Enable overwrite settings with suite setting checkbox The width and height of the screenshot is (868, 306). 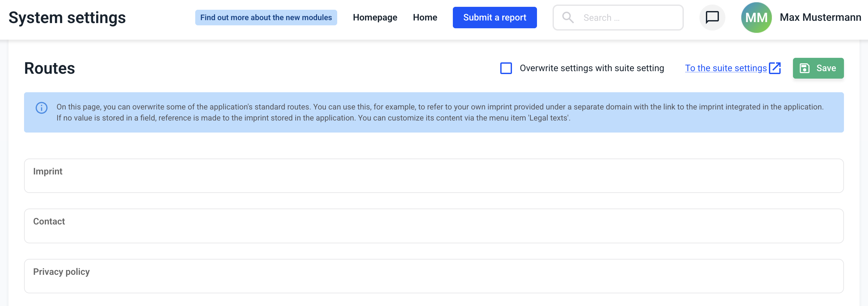pos(506,68)
